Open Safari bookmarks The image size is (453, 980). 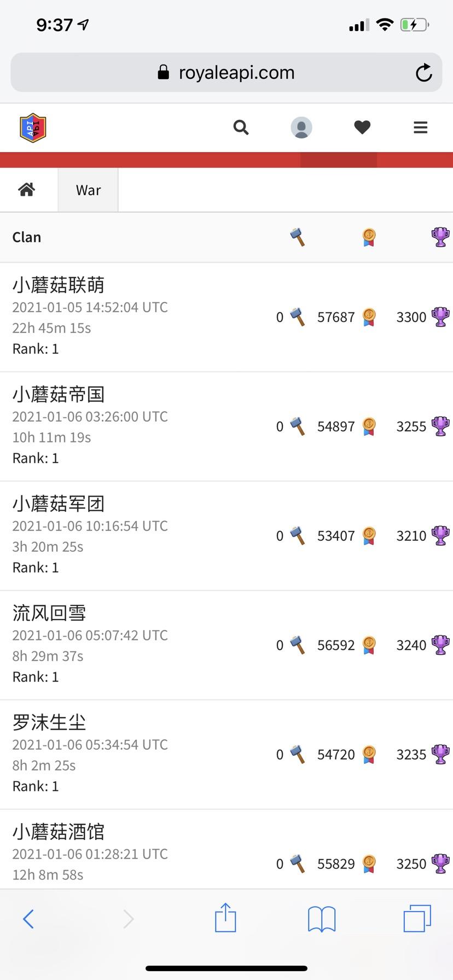[x=322, y=918]
